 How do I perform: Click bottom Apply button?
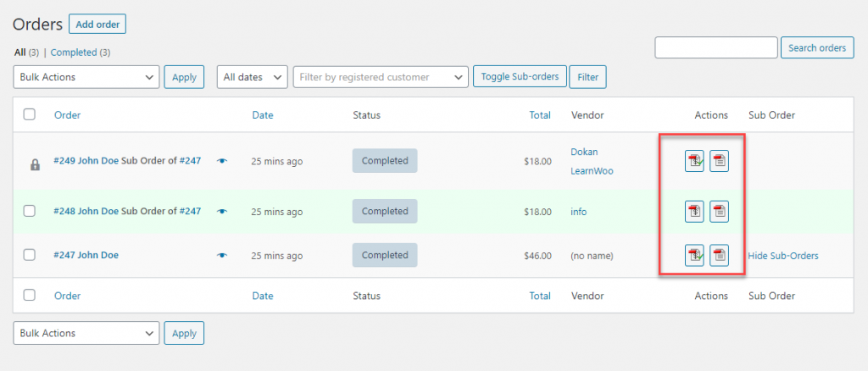click(x=184, y=334)
